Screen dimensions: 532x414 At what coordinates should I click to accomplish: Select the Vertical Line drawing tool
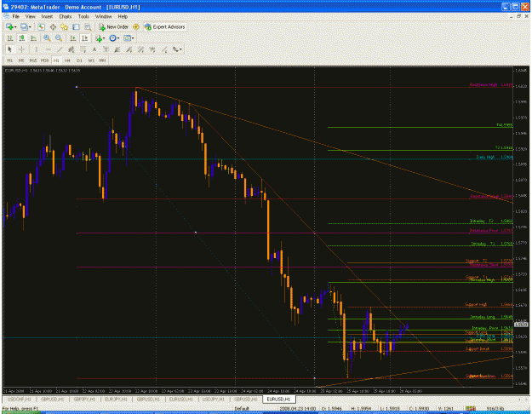36,49
